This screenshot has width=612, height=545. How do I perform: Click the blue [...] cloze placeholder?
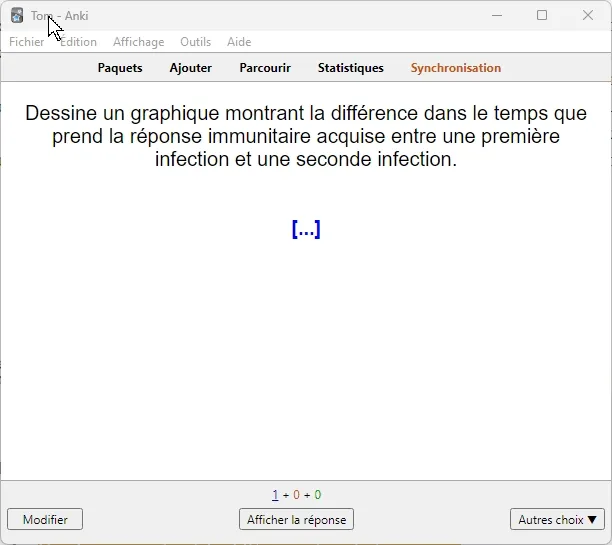point(306,229)
